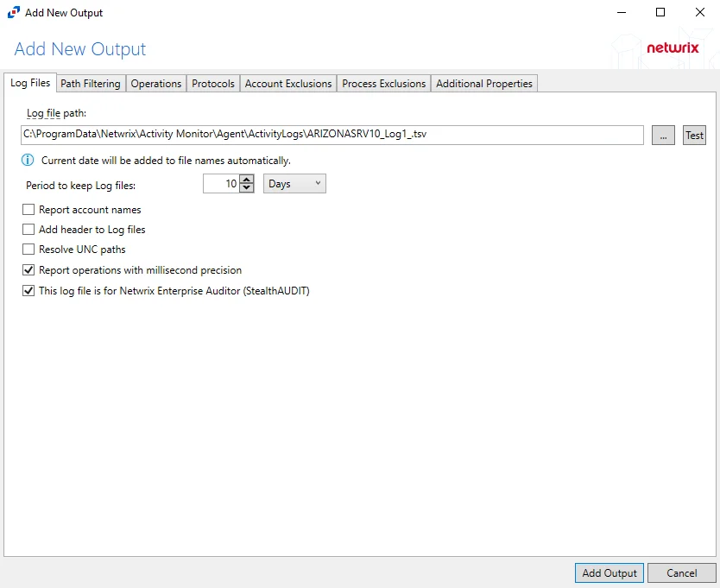Viewport: 720px width, 588px height.
Task: Open Account Exclusions tab
Action: [x=287, y=84]
